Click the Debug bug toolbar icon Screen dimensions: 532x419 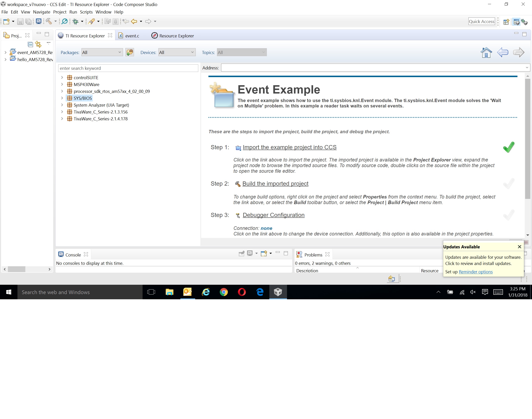(76, 21)
